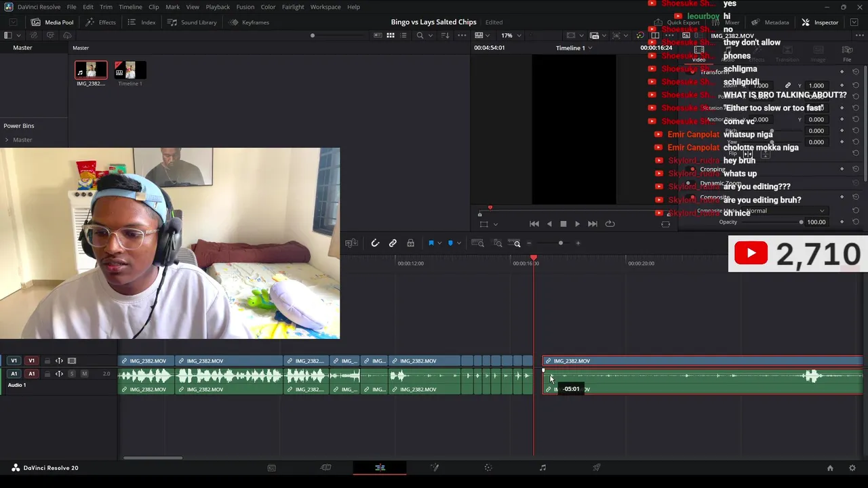Viewport: 868px width, 488px height.
Task: Switch media pool to thumbnail view
Action: tap(391, 35)
